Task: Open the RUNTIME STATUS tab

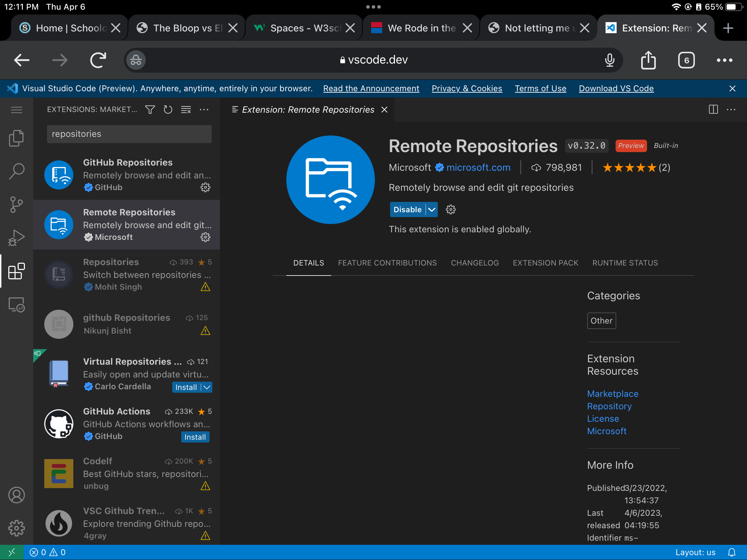Action: [x=625, y=263]
